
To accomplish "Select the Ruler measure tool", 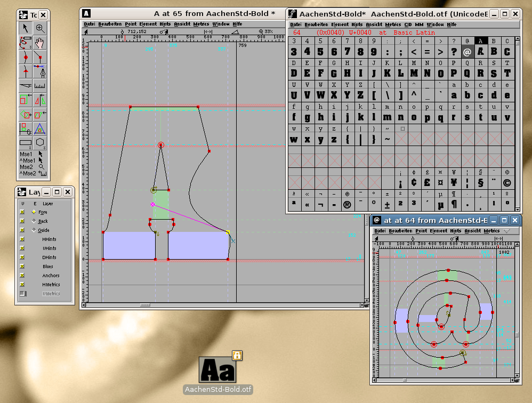I will pyautogui.click(x=39, y=85).
